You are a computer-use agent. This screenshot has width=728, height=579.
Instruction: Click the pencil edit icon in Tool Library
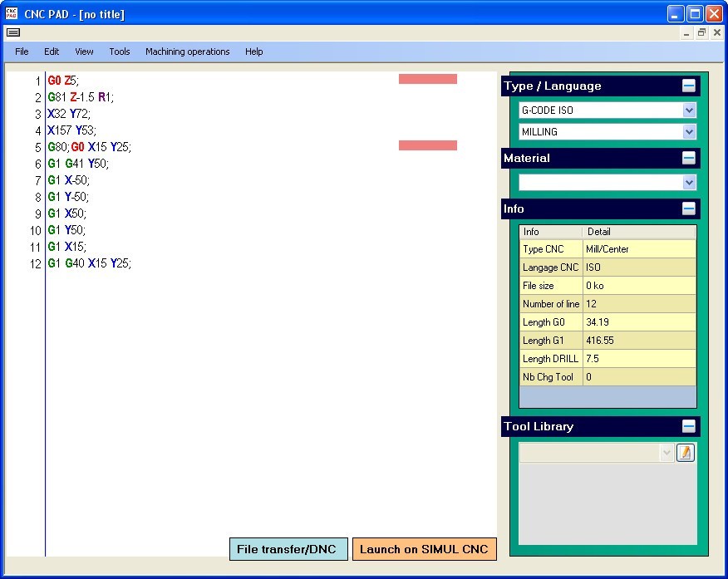685,452
